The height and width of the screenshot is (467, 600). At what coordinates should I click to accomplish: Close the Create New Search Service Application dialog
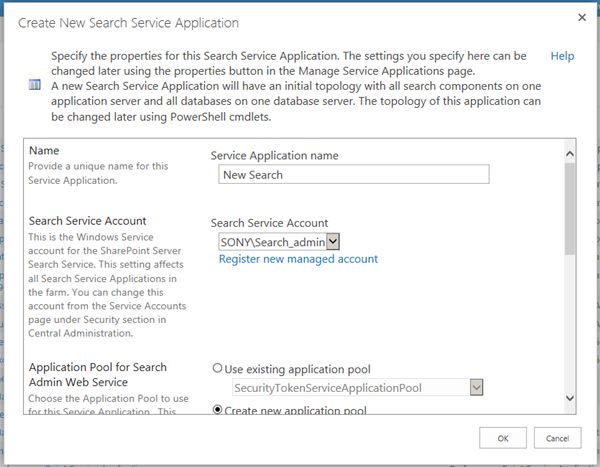tap(582, 17)
